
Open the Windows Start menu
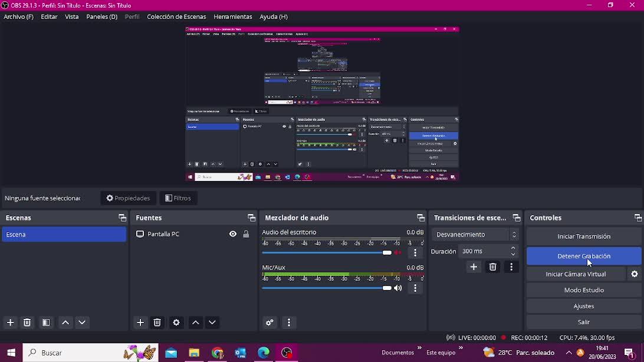[x=11, y=353]
